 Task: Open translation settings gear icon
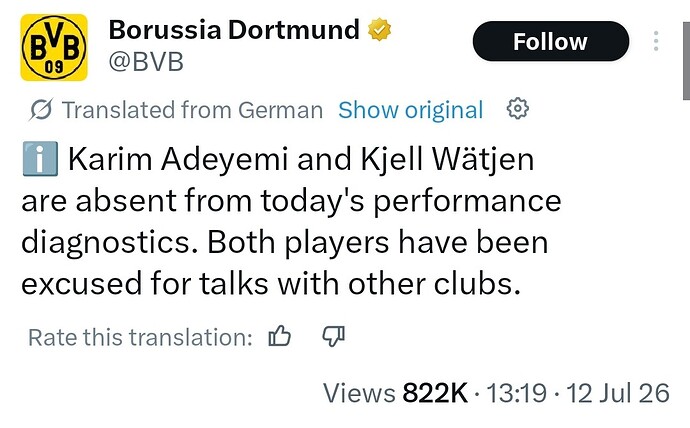click(518, 108)
